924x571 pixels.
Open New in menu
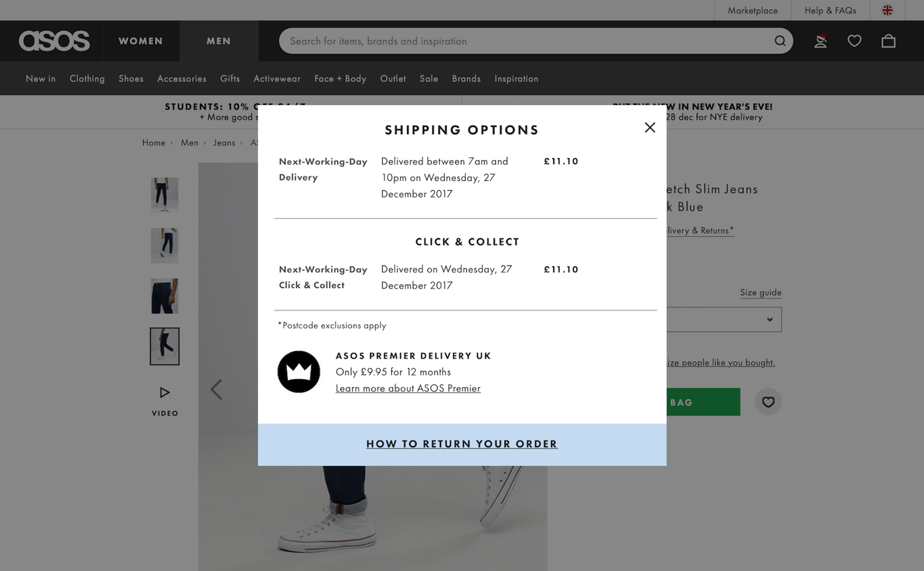[41, 79]
